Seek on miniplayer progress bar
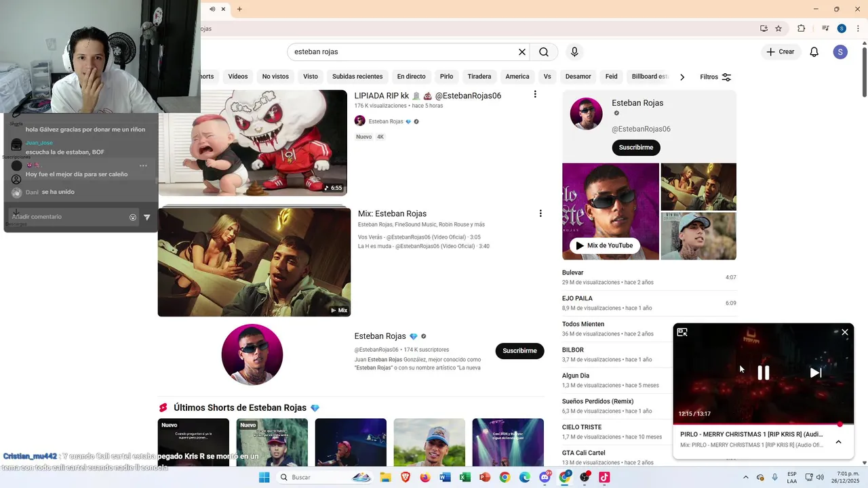Screen dimensions: 868x488 [763, 424]
